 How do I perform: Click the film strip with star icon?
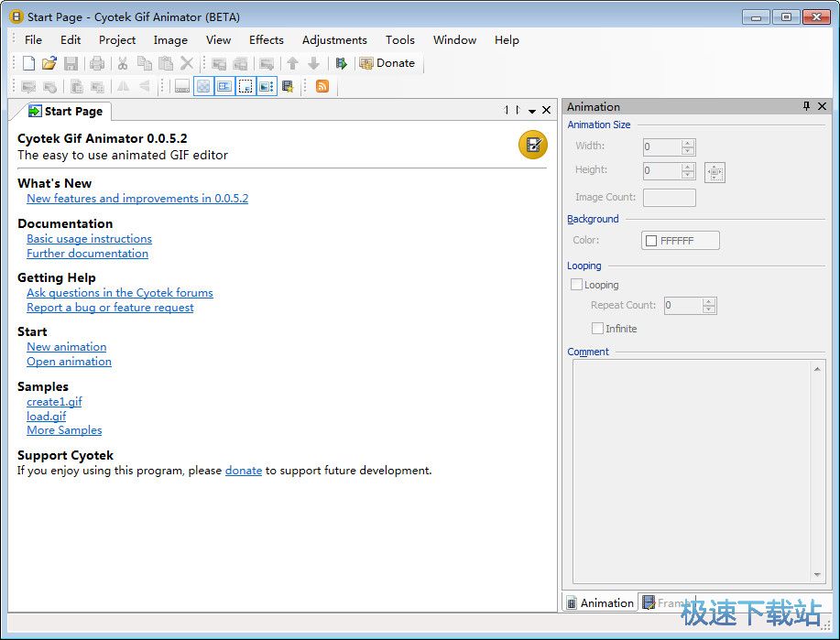(x=288, y=86)
